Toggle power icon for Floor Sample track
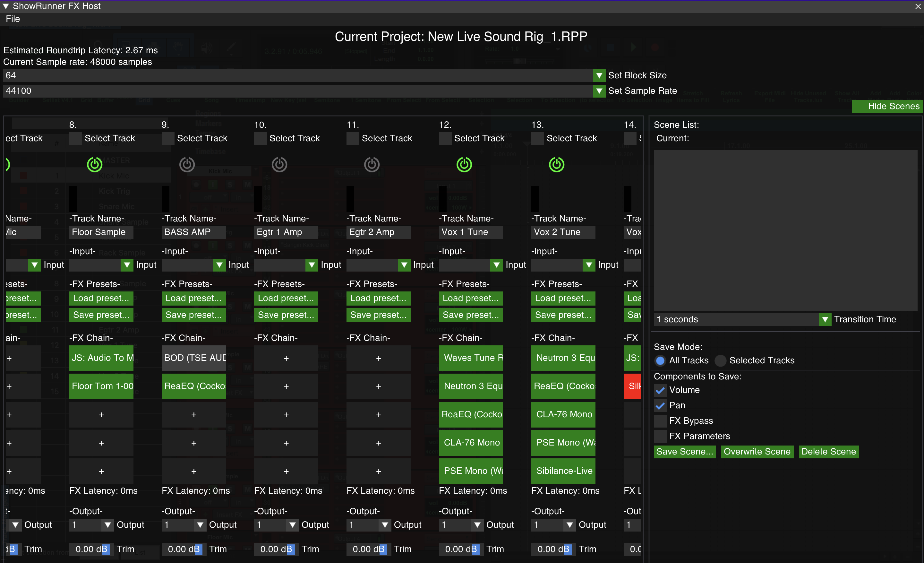Image resolution: width=924 pixels, height=563 pixels. click(x=95, y=164)
